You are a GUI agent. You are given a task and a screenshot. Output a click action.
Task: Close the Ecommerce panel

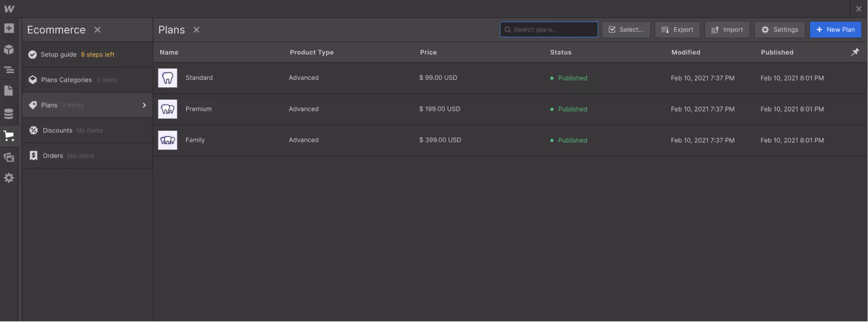[x=97, y=30]
